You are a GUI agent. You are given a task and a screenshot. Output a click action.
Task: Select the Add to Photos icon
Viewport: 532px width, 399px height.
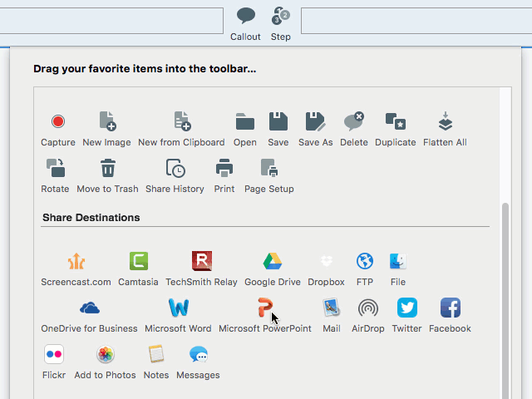tap(106, 354)
